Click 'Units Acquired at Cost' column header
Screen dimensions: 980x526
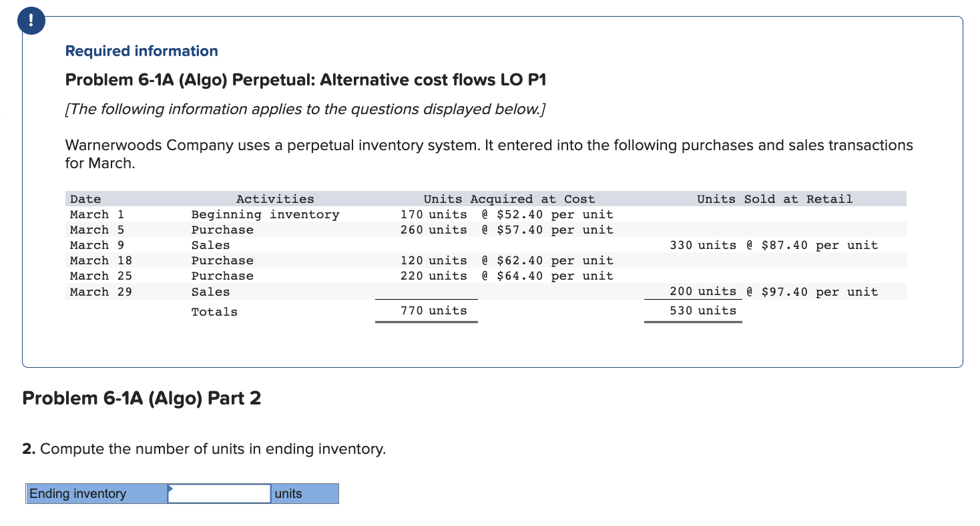[509, 199]
